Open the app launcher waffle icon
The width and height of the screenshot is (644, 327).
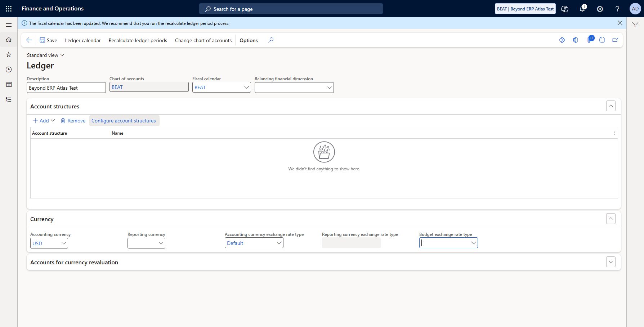pos(9,9)
